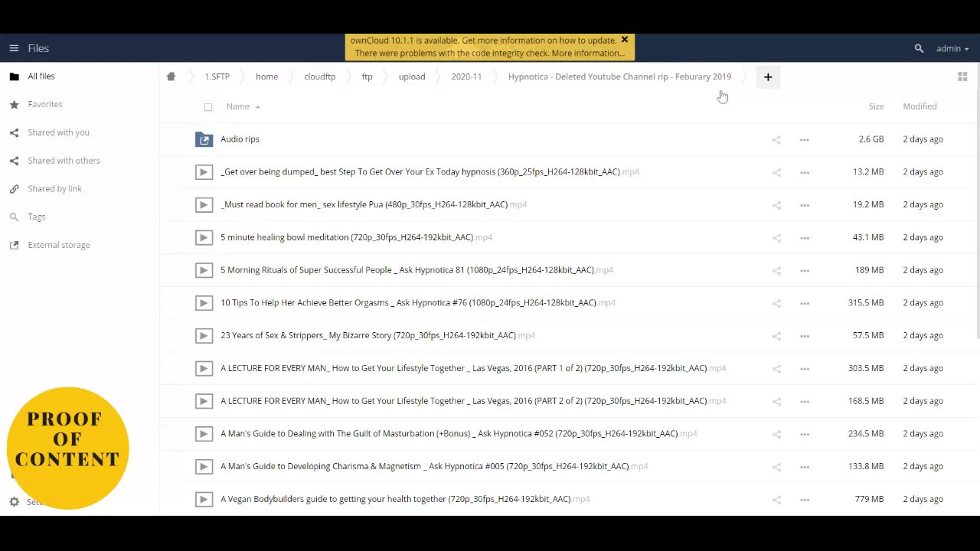Open more actions for Vegan Bodybuilders guide

click(x=804, y=500)
